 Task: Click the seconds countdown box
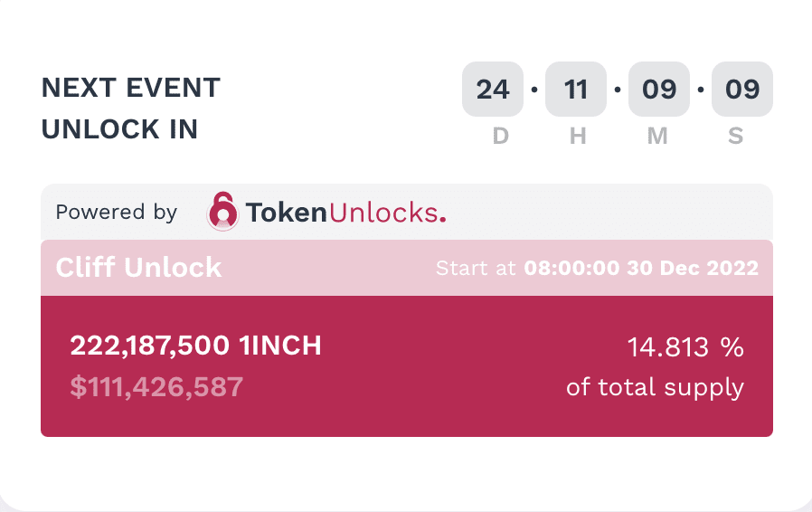click(742, 90)
